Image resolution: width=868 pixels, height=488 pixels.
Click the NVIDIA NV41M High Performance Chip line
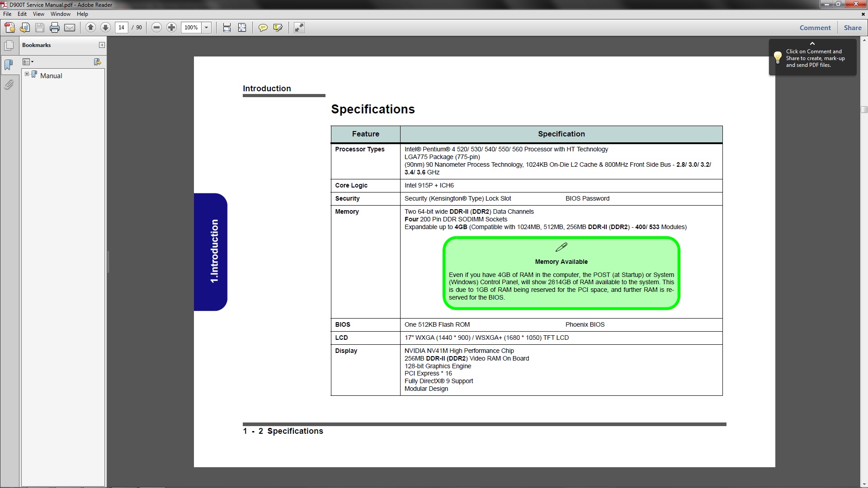pyautogui.click(x=459, y=351)
